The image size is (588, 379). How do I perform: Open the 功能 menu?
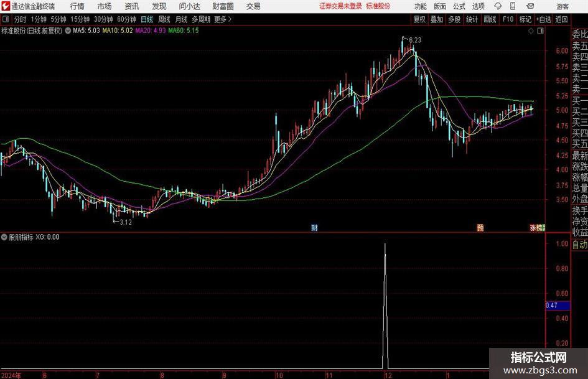[x=421, y=6]
